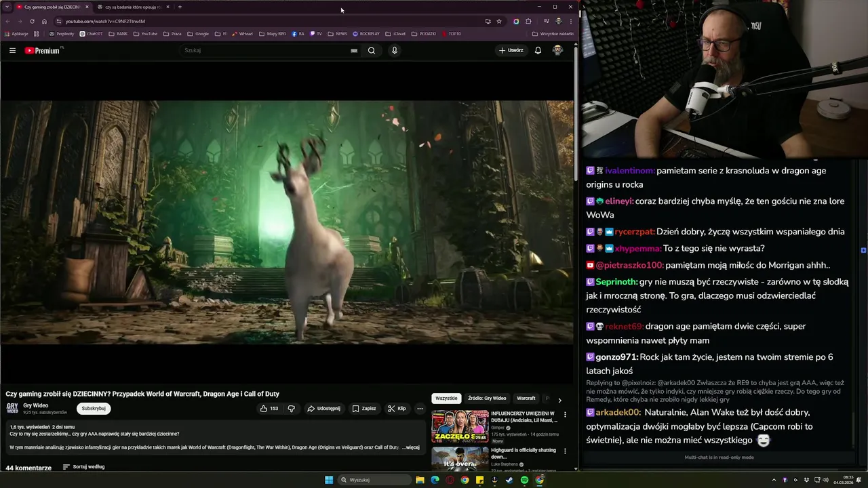Select the Warcraft filter chip
The width and height of the screenshot is (868, 488).
[x=526, y=399]
